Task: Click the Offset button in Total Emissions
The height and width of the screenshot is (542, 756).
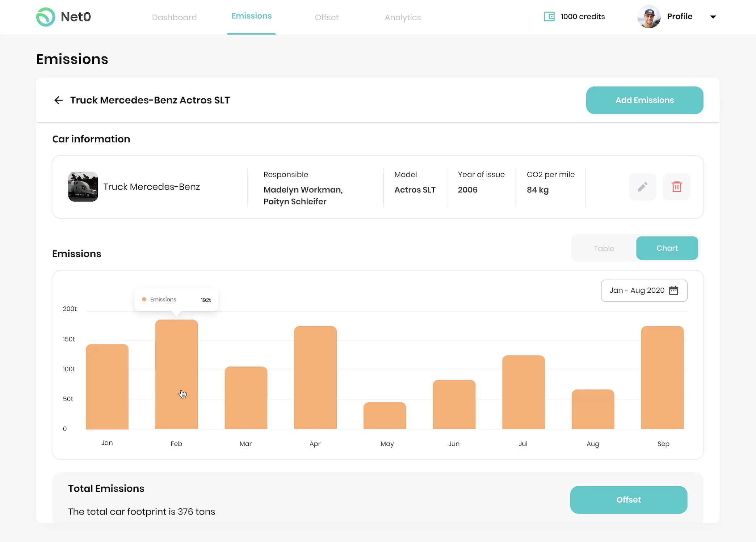Action: 629,500
